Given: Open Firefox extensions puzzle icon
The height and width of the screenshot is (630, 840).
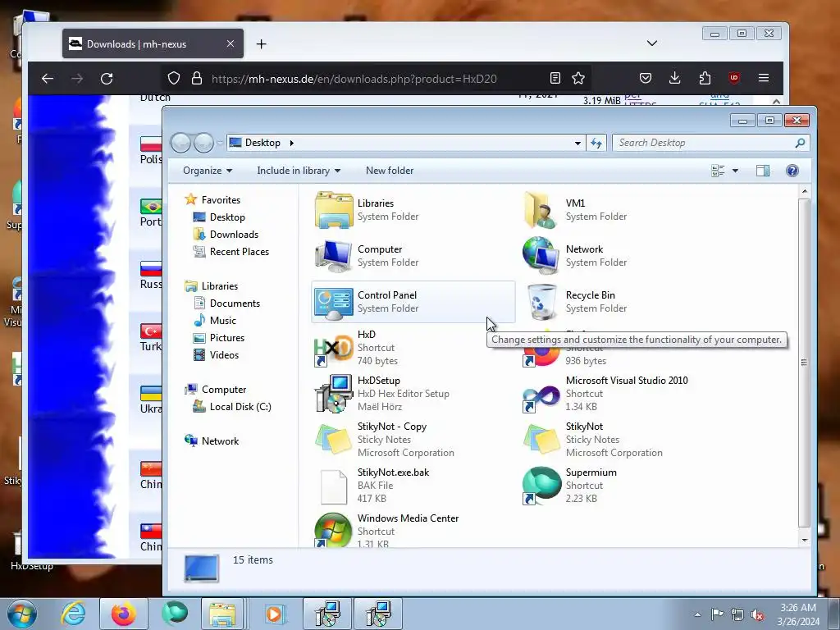Looking at the screenshot, I should click(x=705, y=78).
